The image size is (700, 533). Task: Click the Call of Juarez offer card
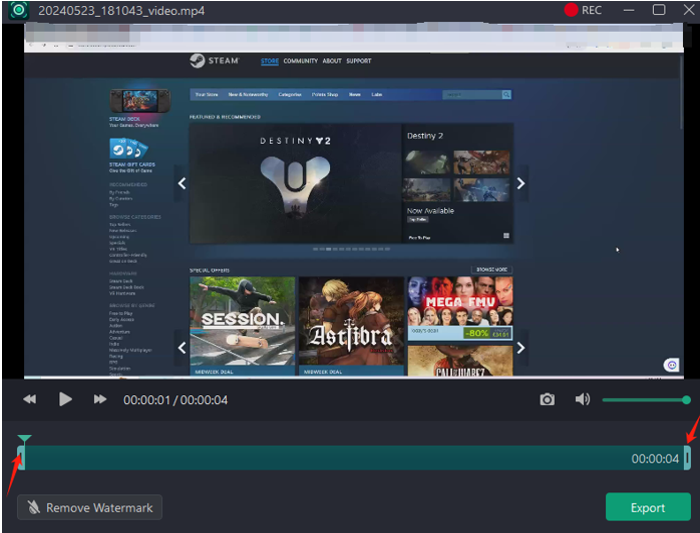pos(460,361)
